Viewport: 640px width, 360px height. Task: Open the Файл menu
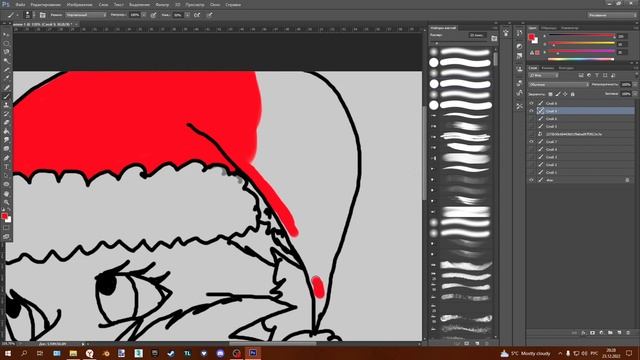pyautogui.click(x=20, y=5)
